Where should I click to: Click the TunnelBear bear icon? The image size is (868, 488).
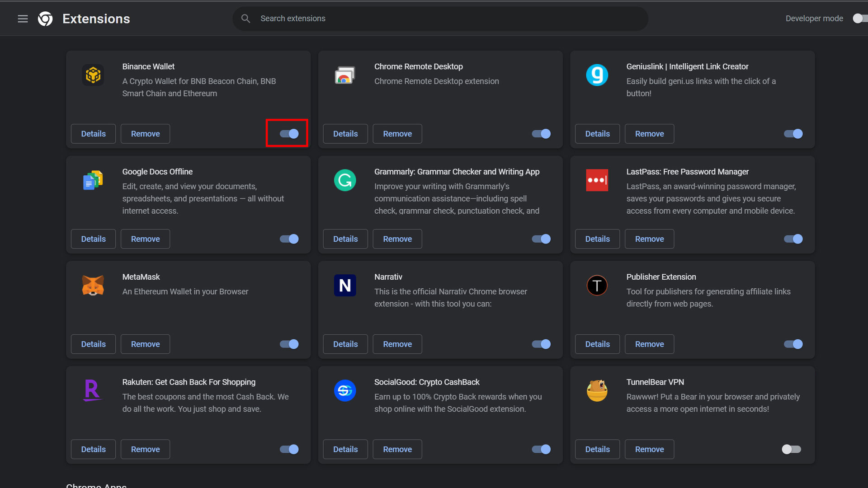pos(597,390)
